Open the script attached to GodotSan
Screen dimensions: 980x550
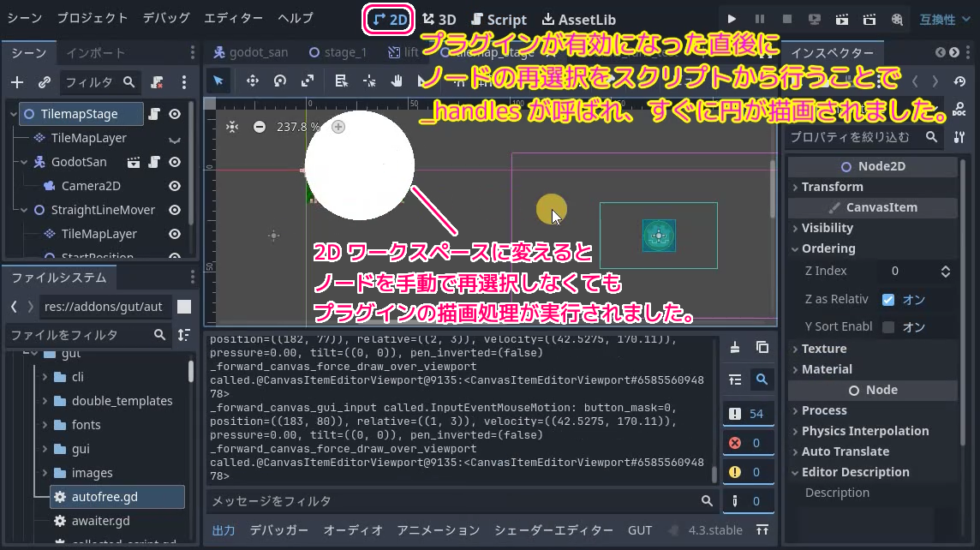[x=153, y=162]
